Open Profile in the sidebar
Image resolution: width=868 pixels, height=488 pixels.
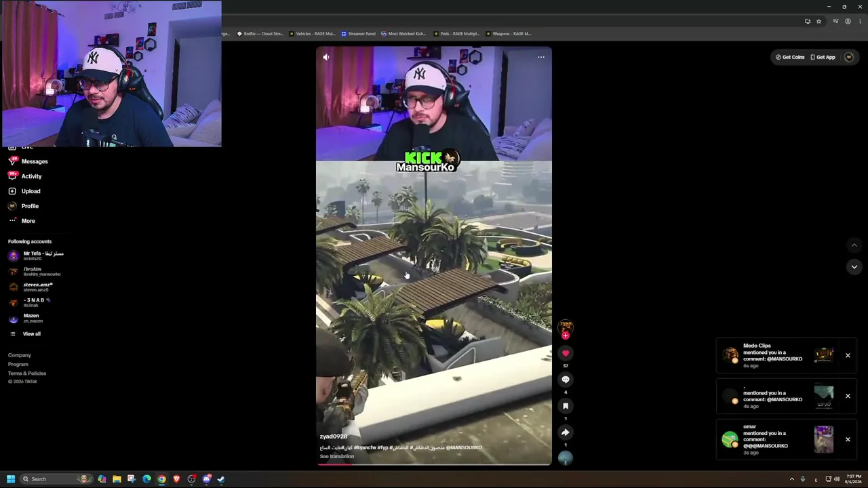point(24,206)
